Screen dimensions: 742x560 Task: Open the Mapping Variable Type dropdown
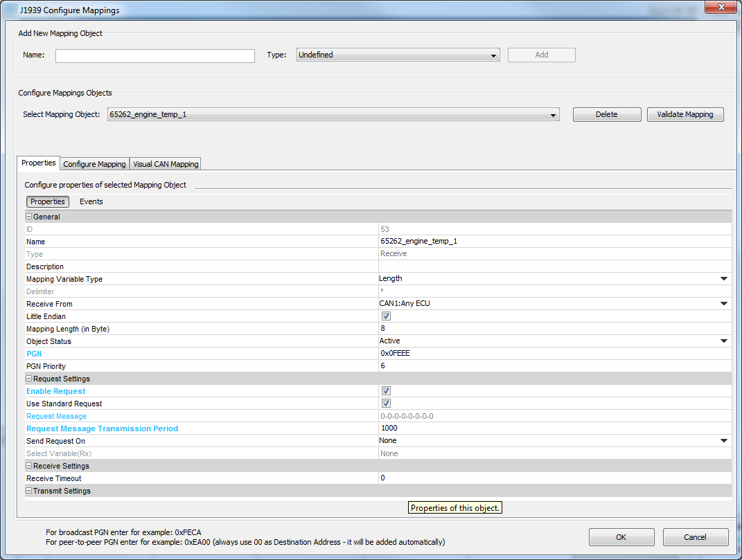(723, 278)
